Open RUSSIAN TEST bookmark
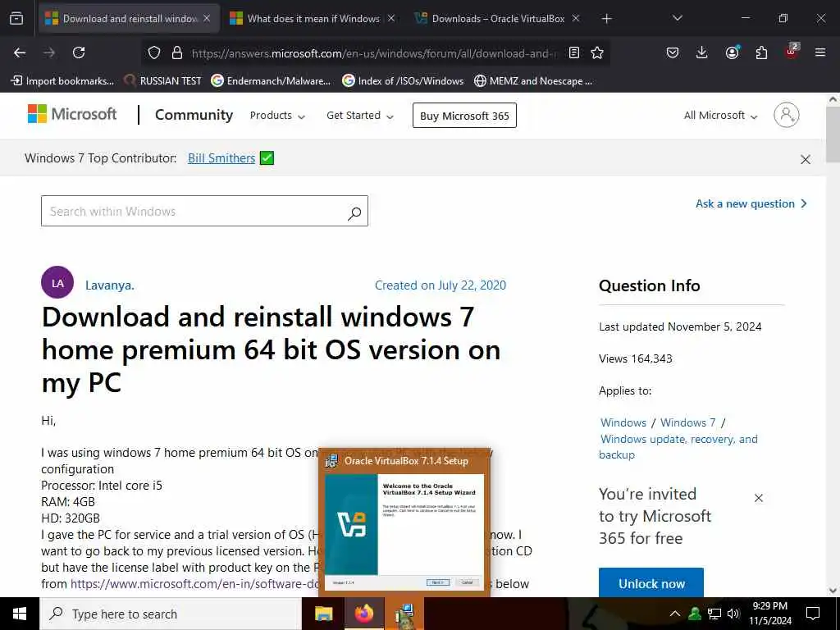840x630 pixels. (x=162, y=81)
